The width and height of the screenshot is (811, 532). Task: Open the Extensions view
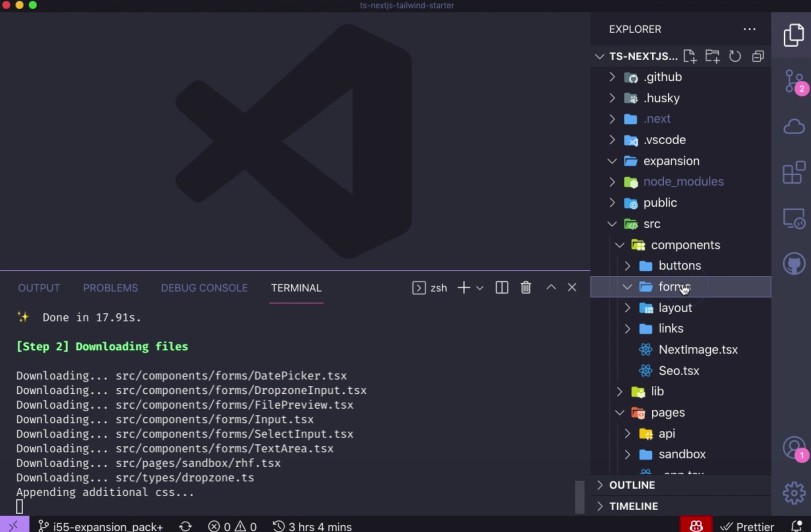[x=793, y=172]
